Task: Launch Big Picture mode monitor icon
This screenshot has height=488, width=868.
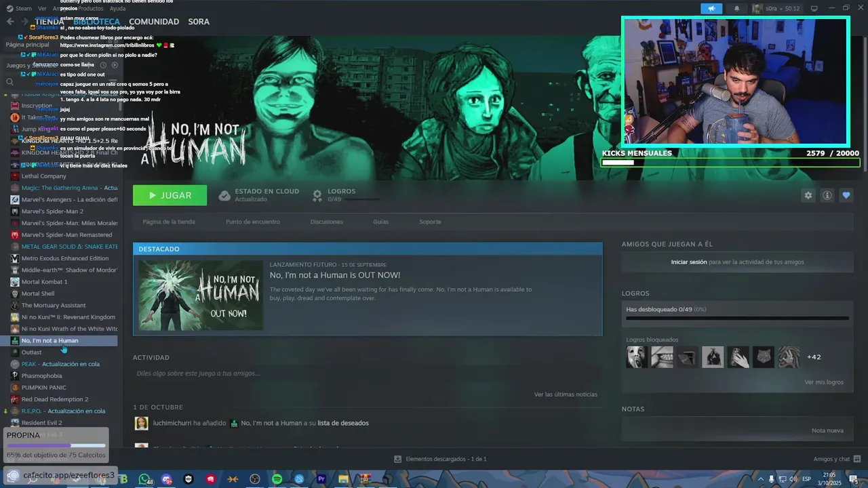Action: pos(814,9)
